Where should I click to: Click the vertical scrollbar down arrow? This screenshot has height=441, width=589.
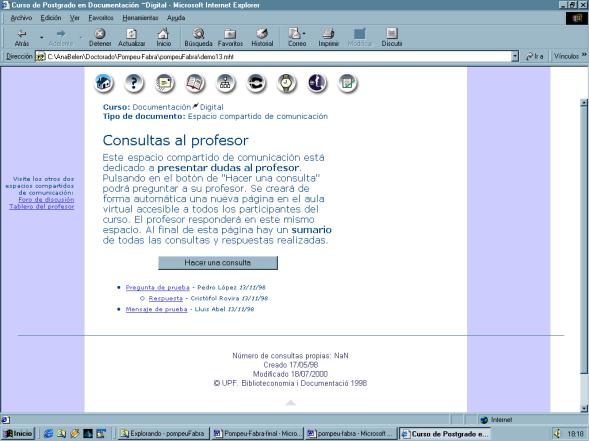click(x=584, y=408)
